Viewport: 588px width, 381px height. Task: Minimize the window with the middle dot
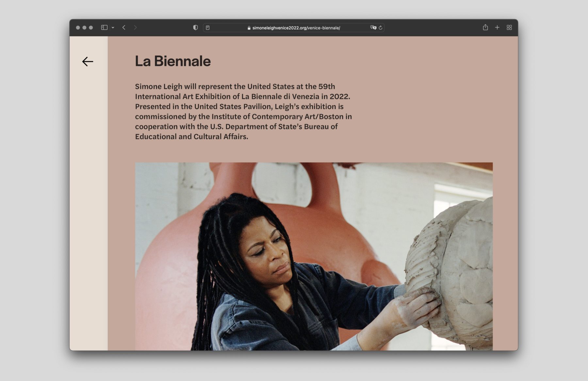(84, 28)
